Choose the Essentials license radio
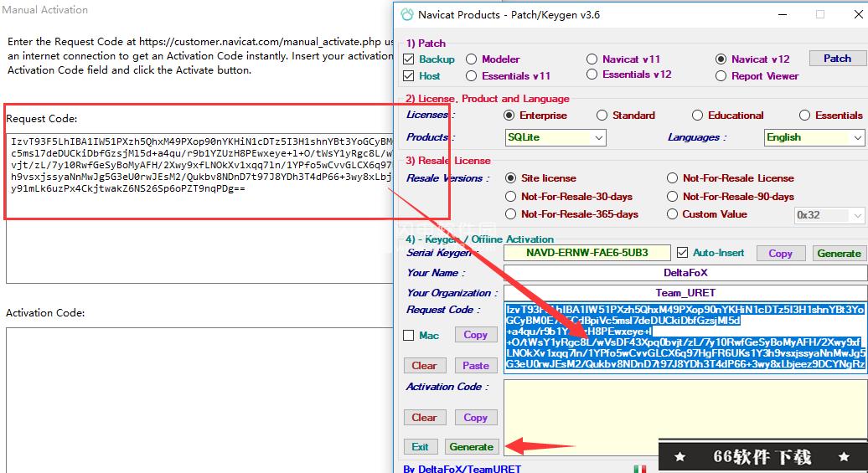The image size is (868, 473). tap(804, 115)
